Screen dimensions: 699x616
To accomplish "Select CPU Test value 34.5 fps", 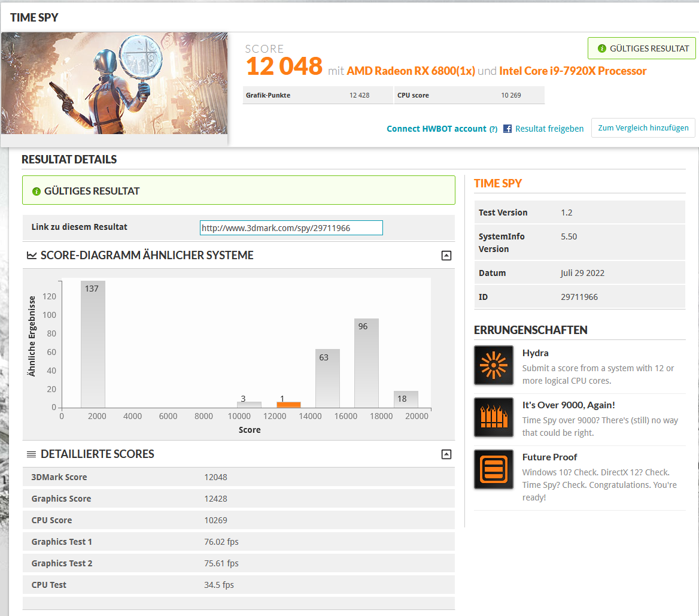I will coord(219,585).
